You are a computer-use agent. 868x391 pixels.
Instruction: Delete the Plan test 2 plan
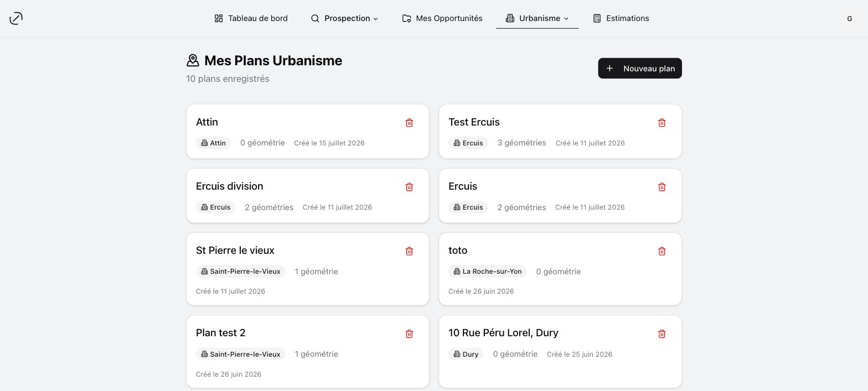[x=409, y=333]
